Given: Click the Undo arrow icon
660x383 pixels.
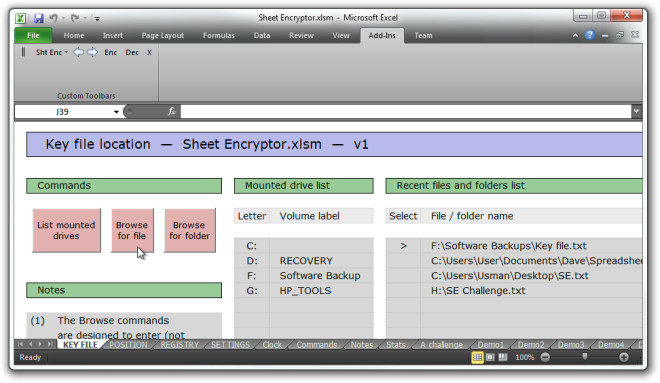Looking at the screenshot, I should (53, 18).
